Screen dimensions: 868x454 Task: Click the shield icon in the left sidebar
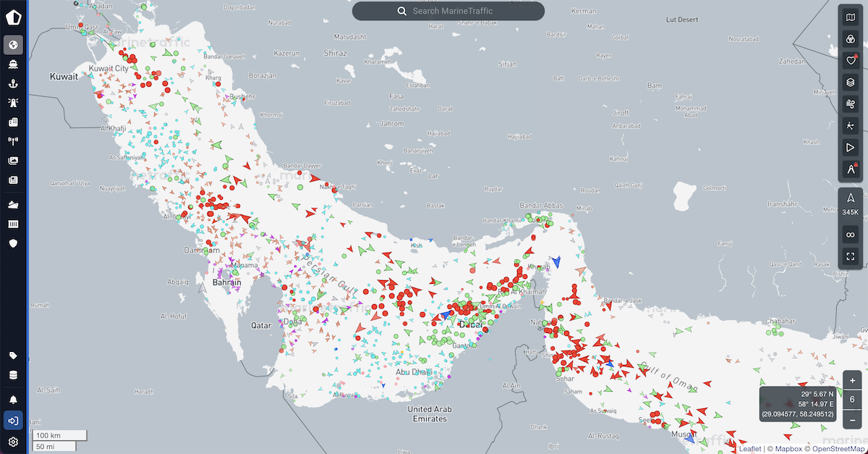pyautogui.click(x=13, y=244)
